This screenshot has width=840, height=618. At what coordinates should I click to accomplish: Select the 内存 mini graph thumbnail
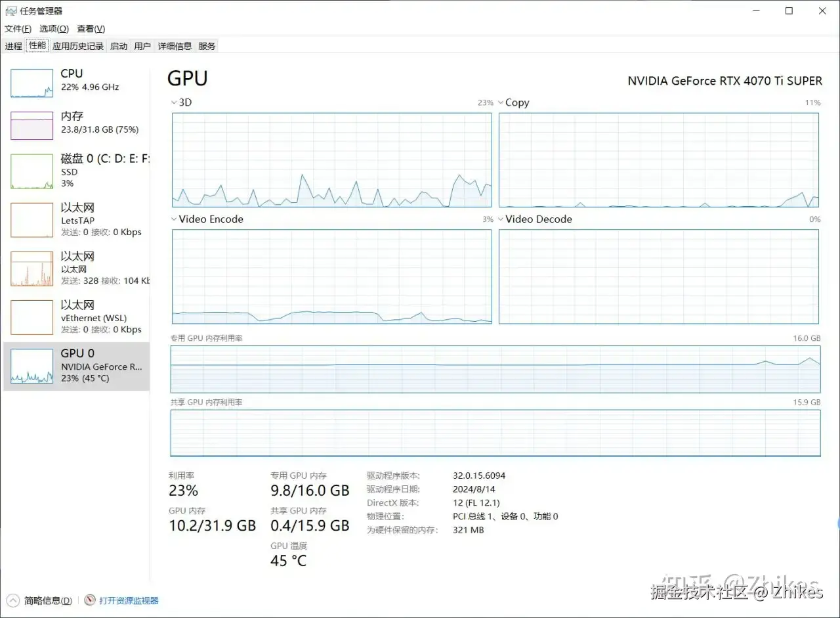coord(31,125)
